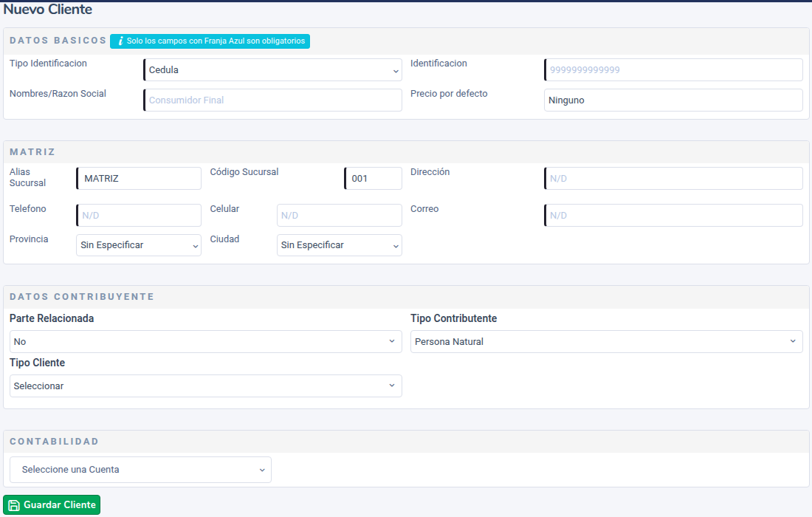Image resolution: width=812 pixels, height=517 pixels.
Task: Click the Provincia label
Action: tap(29, 239)
